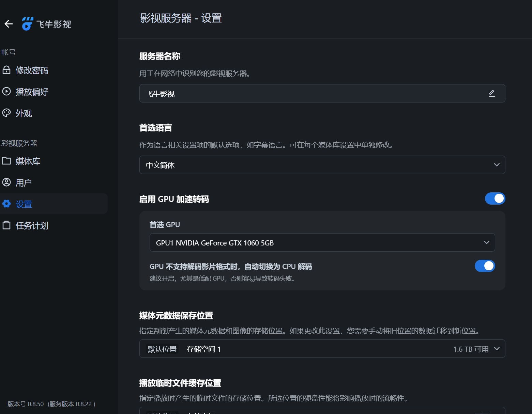Click the play icon beside 播放偏好
This screenshot has width=532, height=414.
[6, 92]
